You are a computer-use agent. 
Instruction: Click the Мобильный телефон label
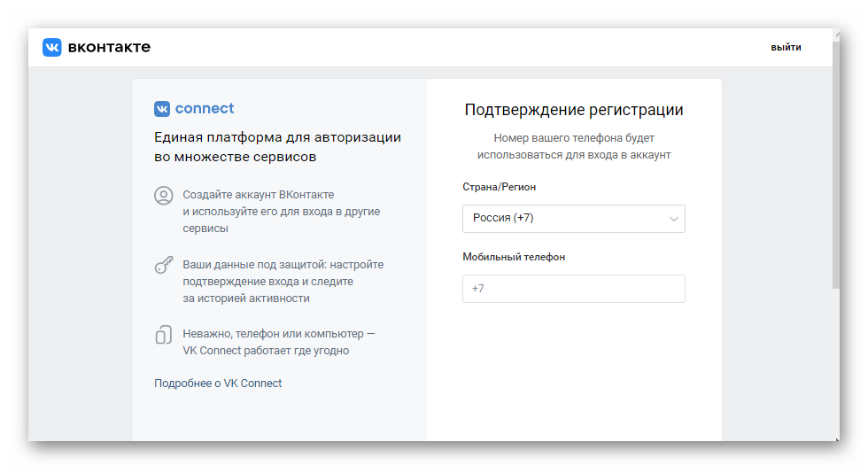pos(514,257)
